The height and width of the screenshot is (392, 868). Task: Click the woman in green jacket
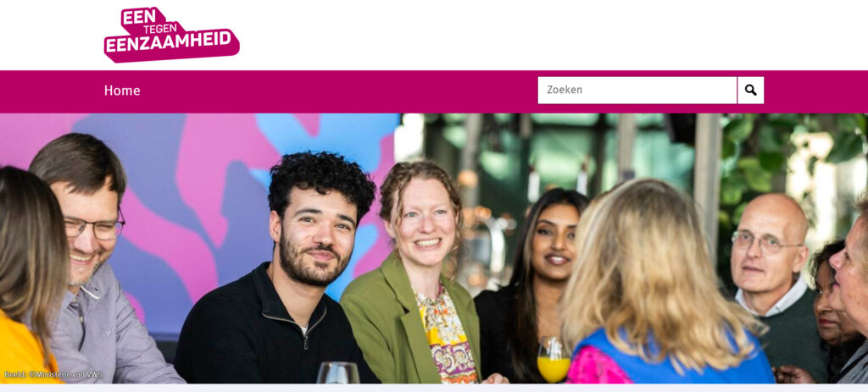[x=414, y=277]
